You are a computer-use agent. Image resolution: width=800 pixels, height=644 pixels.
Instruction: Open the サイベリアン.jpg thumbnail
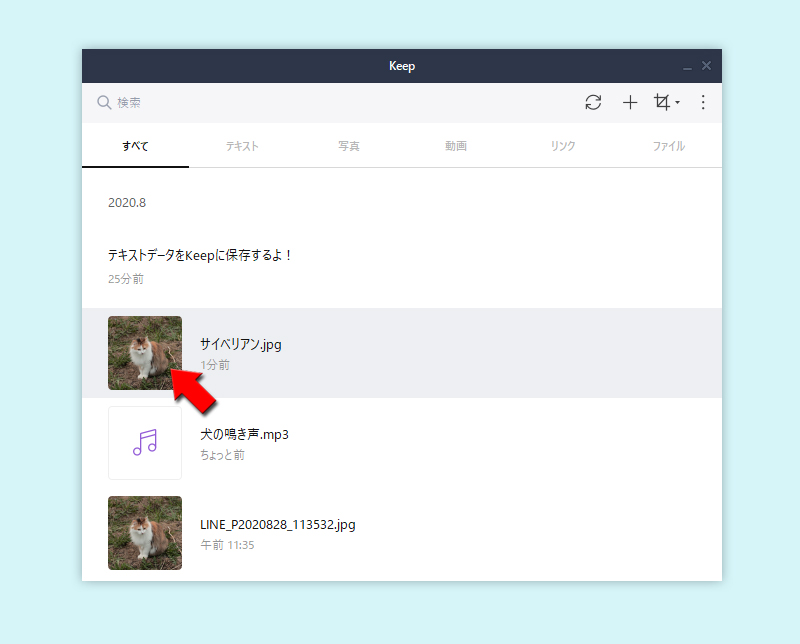145,353
